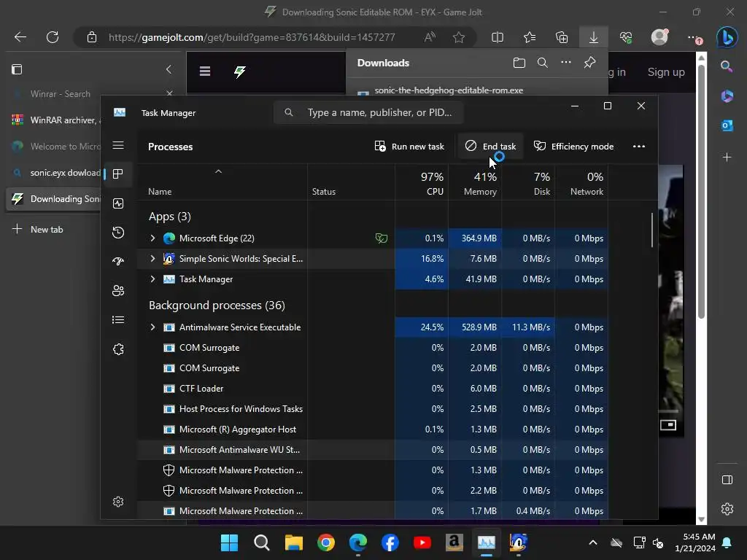Search downloads magnifier icon
The image size is (747, 560).
[x=543, y=63]
